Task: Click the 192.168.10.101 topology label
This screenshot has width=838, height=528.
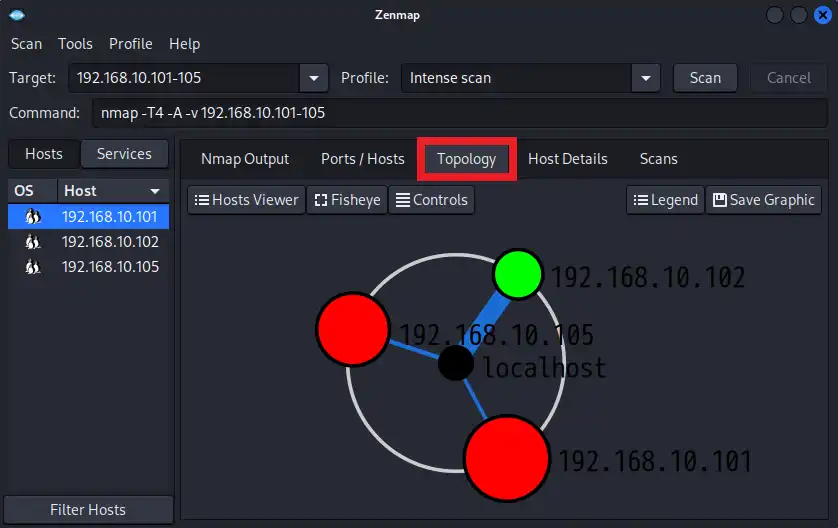Action: pyautogui.click(x=655, y=461)
